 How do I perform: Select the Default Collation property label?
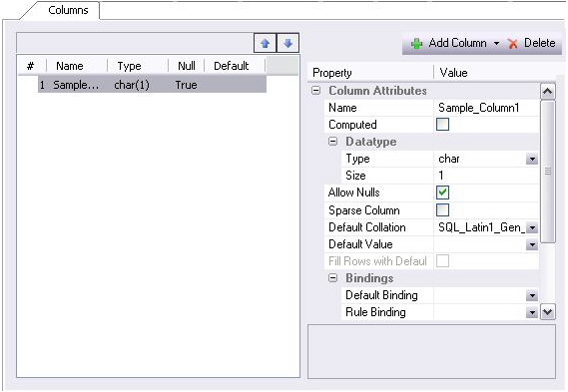click(x=367, y=227)
